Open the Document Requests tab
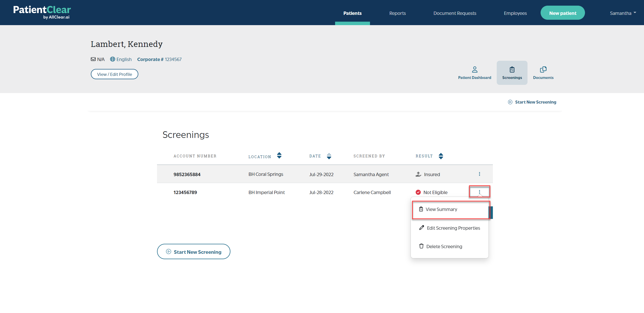 click(455, 13)
